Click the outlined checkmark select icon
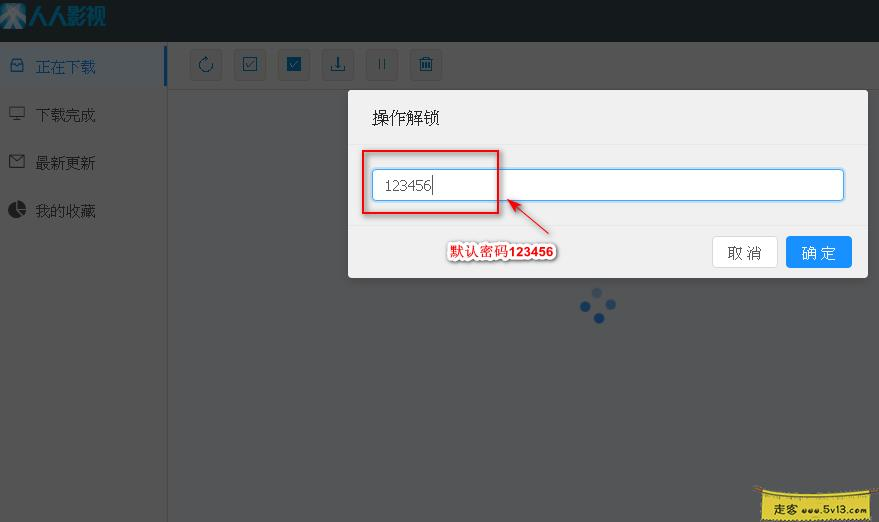The height and width of the screenshot is (522, 879). point(250,64)
